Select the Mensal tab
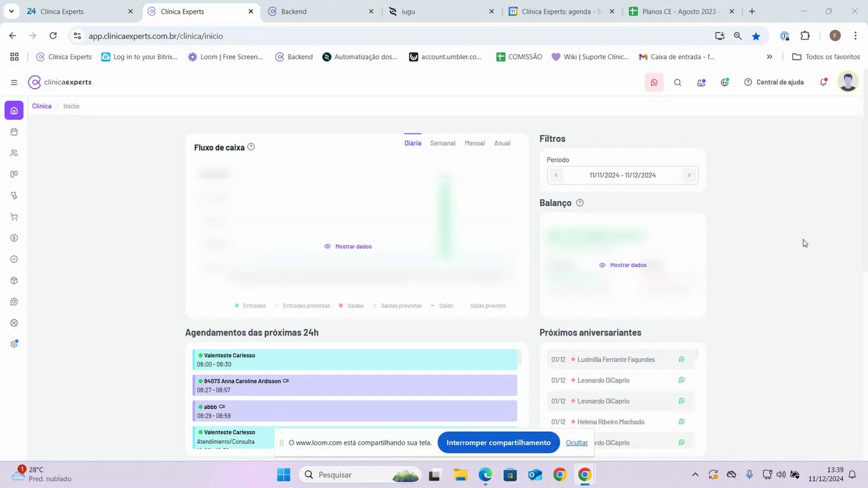 pos(475,143)
